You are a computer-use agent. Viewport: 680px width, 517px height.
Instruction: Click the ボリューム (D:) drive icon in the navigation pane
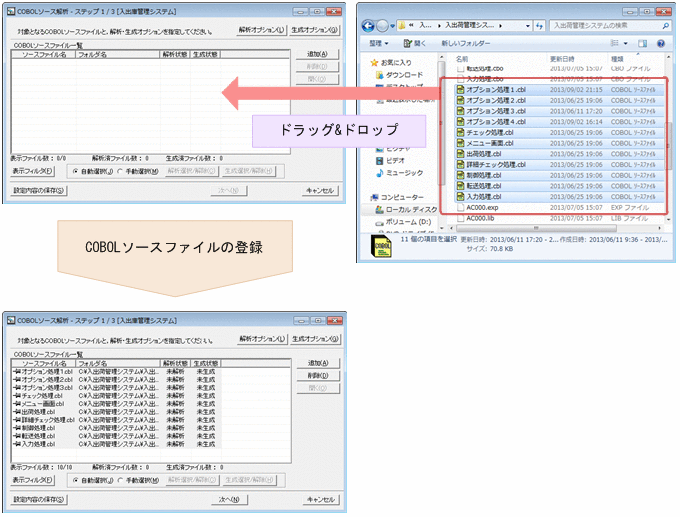tap(379, 222)
